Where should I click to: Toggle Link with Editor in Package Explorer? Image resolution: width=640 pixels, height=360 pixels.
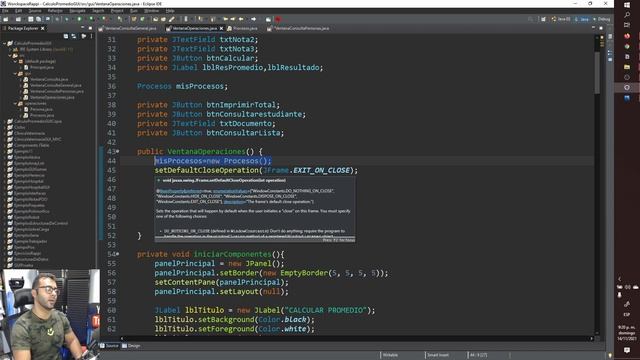coord(74,36)
